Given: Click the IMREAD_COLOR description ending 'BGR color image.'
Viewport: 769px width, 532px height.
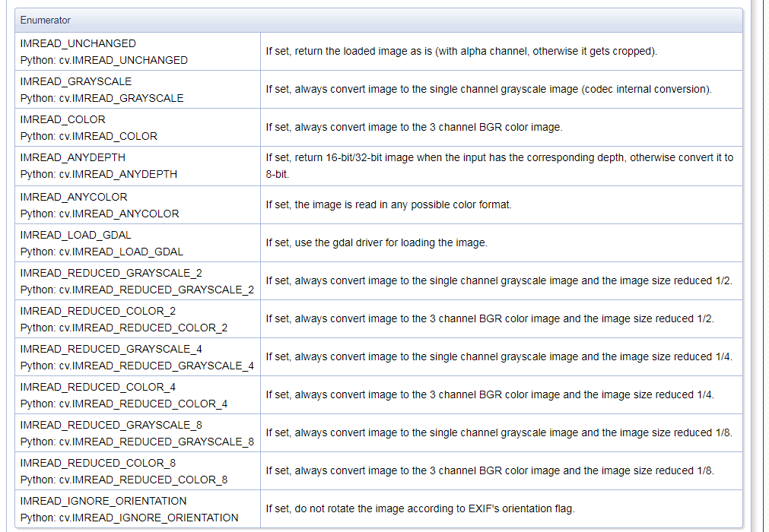Looking at the screenshot, I should [x=415, y=128].
